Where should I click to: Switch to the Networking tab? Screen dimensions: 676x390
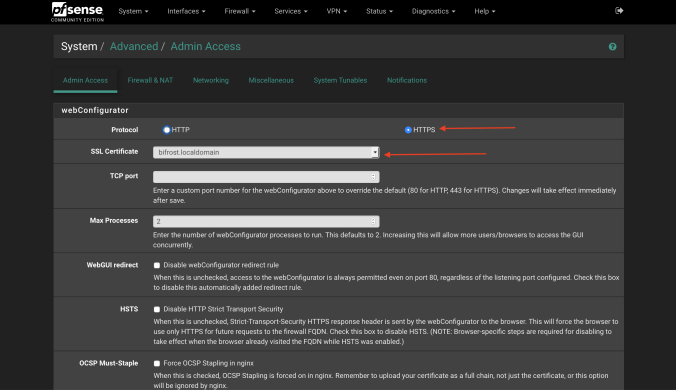click(211, 80)
